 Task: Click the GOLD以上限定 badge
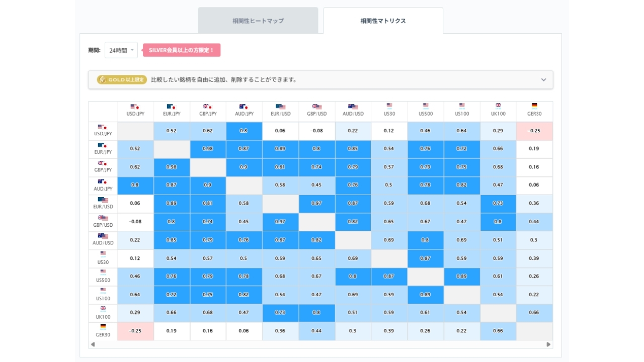(122, 79)
